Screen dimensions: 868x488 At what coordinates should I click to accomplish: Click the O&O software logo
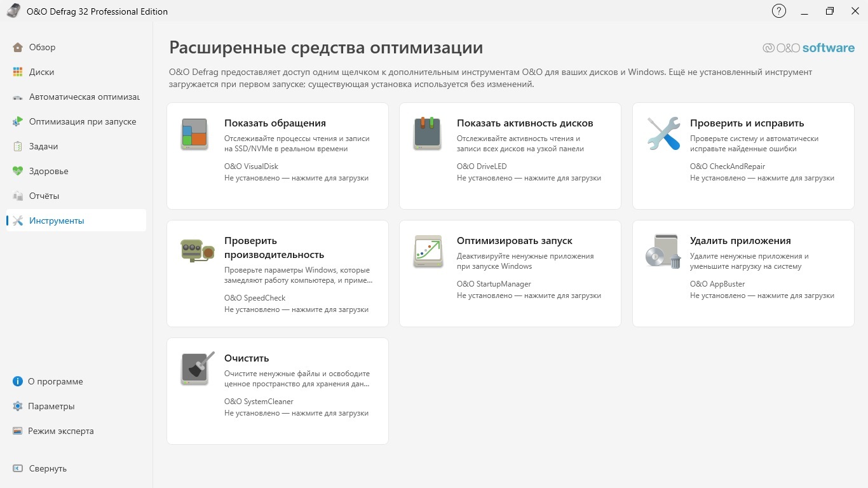[808, 48]
